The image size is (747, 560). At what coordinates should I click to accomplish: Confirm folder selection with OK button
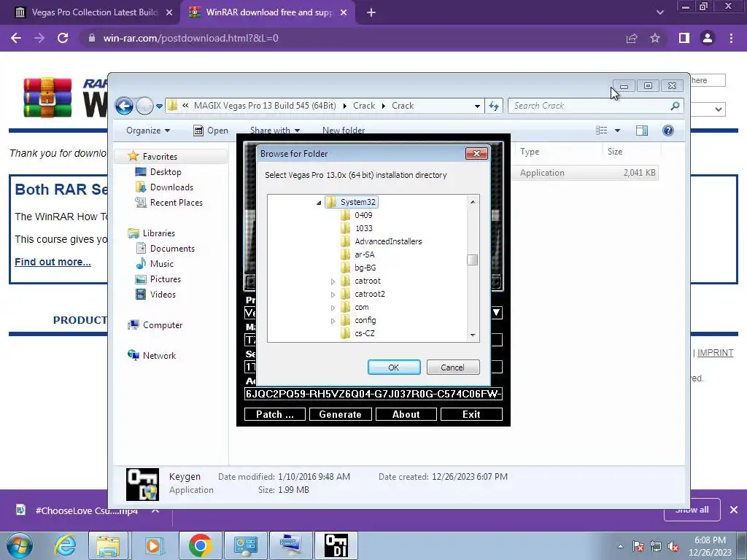[393, 367]
